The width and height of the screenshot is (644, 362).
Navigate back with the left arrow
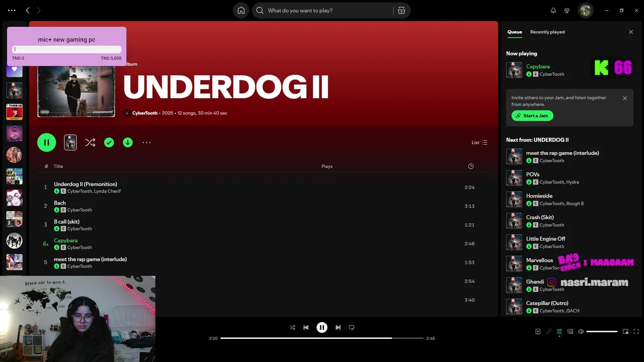[x=28, y=11]
